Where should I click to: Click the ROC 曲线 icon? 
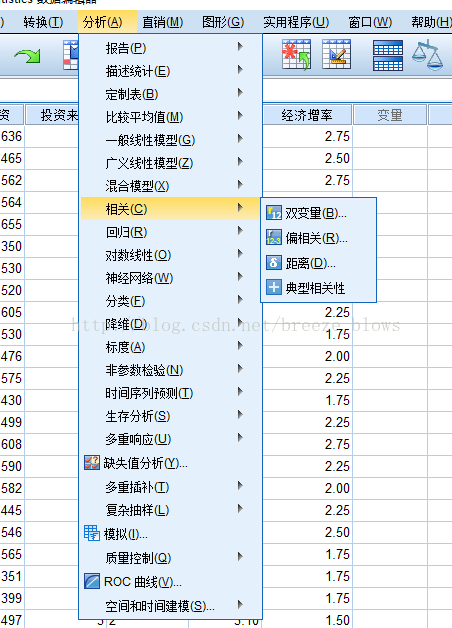92,581
